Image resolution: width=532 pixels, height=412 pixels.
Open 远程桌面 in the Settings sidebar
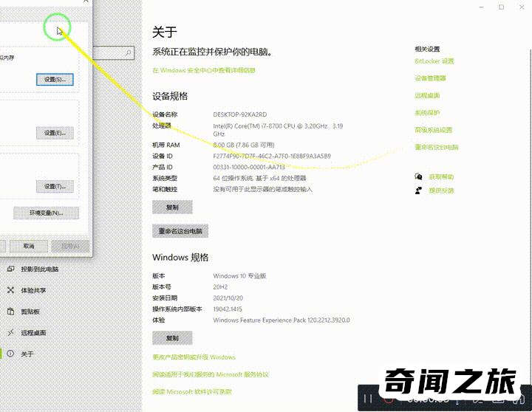tap(33, 333)
